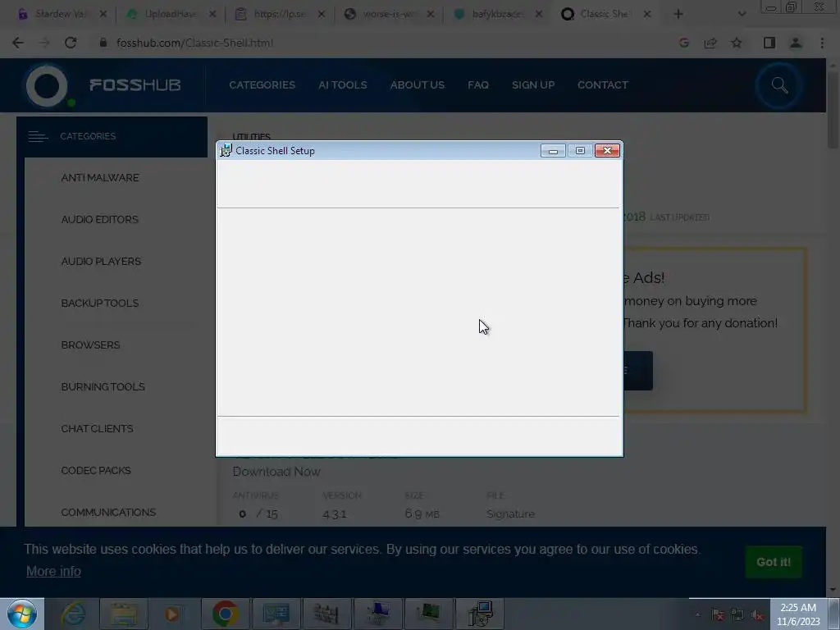Open Chrome three-dot menu
The width and height of the screenshot is (840, 630).
(x=822, y=43)
